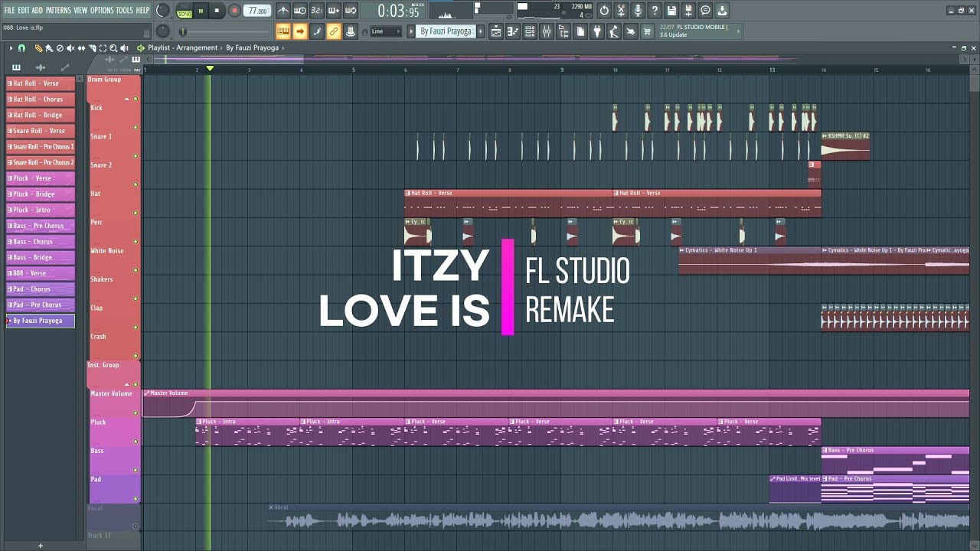Image resolution: width=980 pixels, height=551 pixels.
Task: Mute the Hat track
Action: click(x=136, y=213)
